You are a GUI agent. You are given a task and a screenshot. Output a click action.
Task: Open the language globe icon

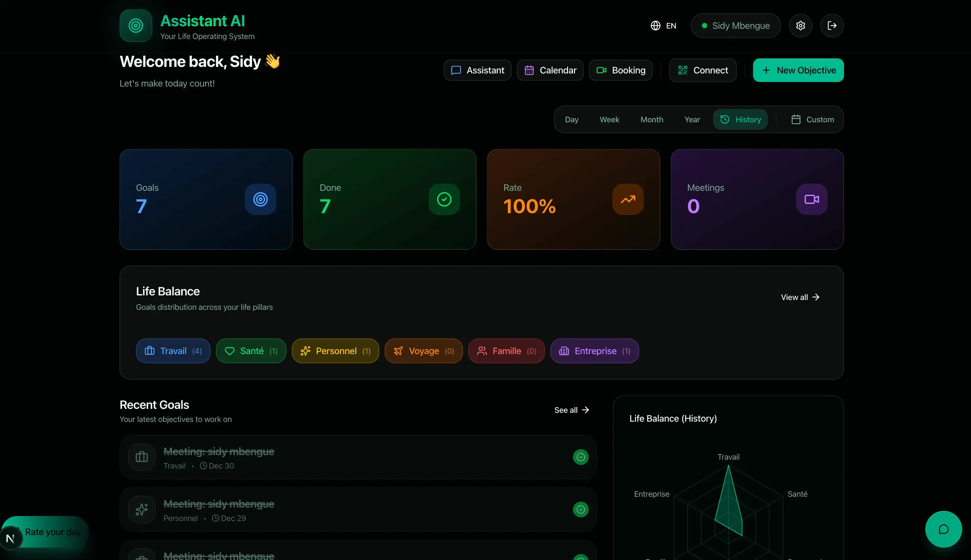coord(655,25)
